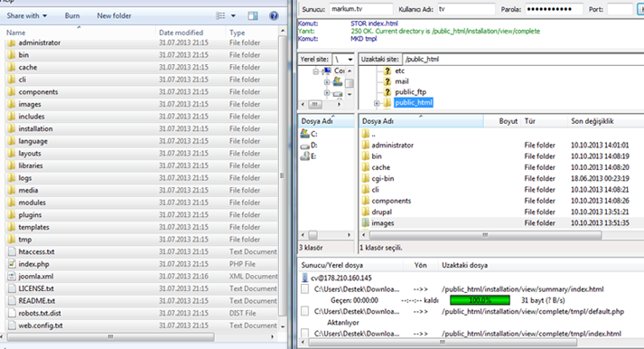Select LICENSE.txt file icon

coord(12,288)
